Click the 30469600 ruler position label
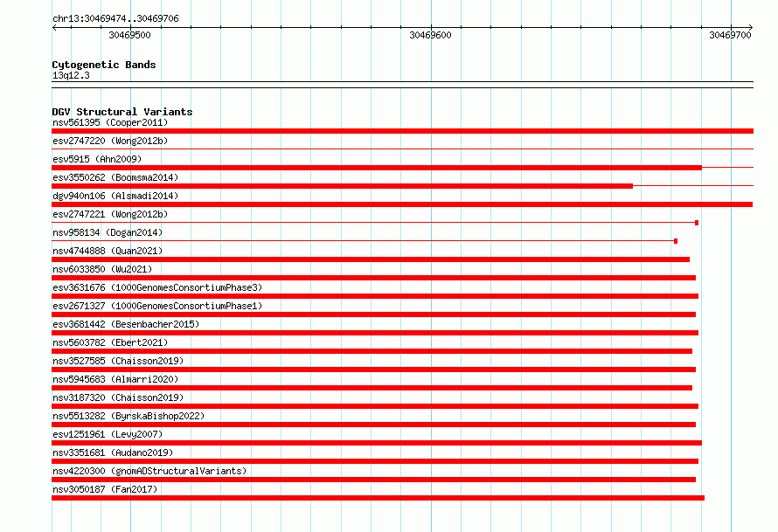 pyautogui.click(x=430, y=35)
